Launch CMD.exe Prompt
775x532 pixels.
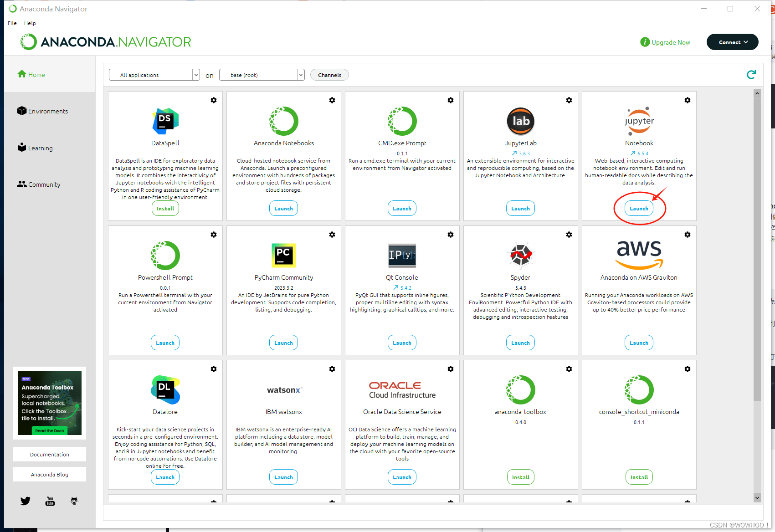402,209
